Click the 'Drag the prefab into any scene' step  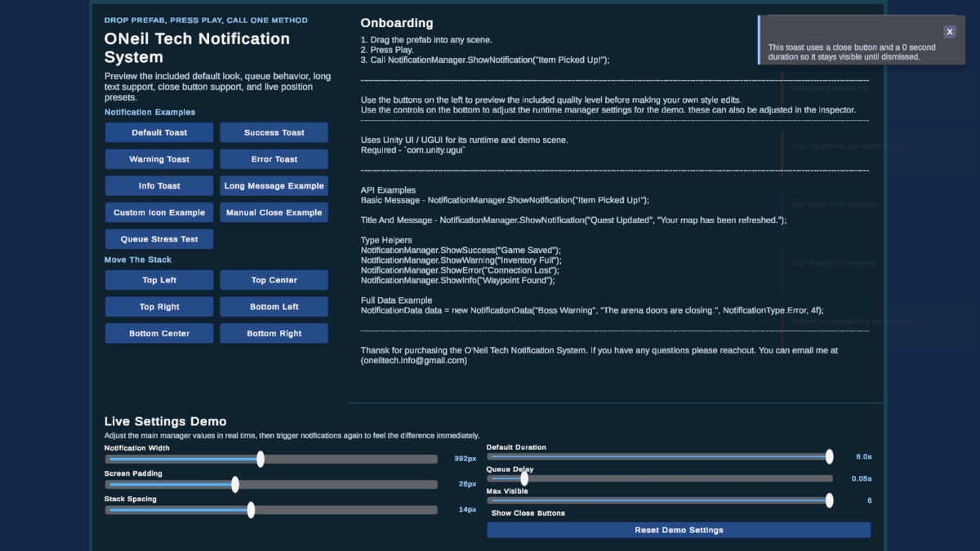(x=425, y=40)
